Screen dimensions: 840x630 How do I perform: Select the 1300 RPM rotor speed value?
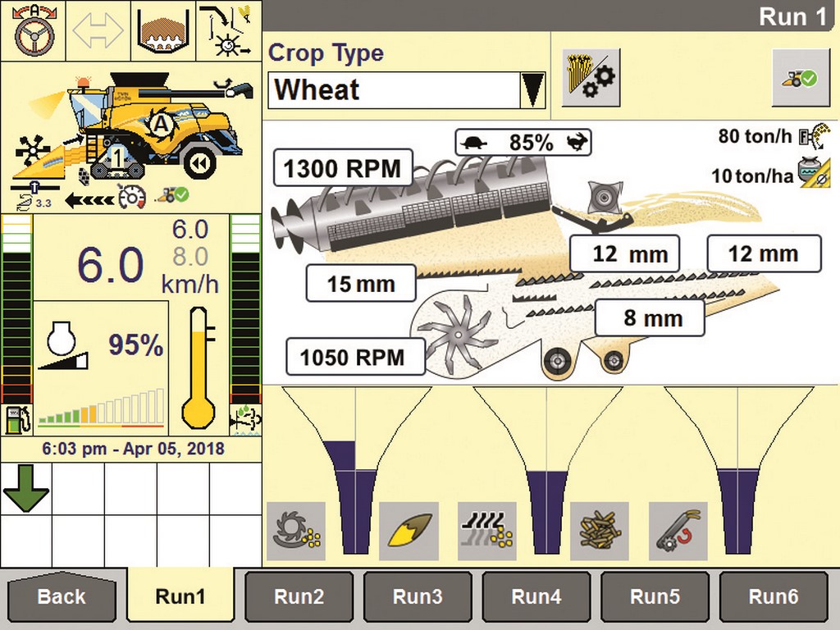(343, 168)
